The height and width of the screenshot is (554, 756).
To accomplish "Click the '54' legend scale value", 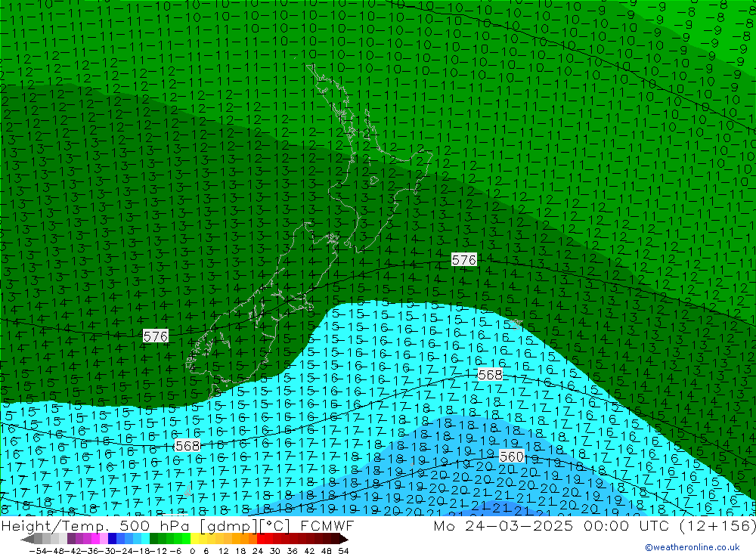I will click(343, 550).
